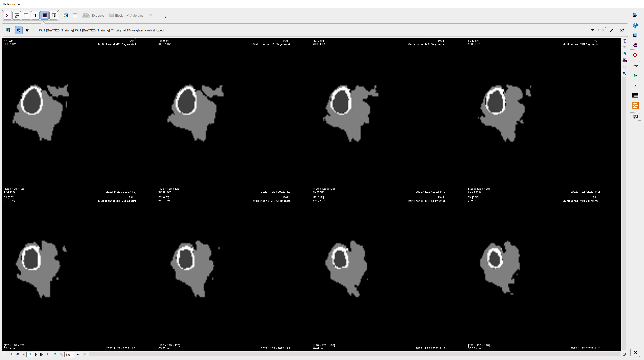644x360 pixels.
Task: Expand the small gray triangle below info icon
Action: pos(624,47)
